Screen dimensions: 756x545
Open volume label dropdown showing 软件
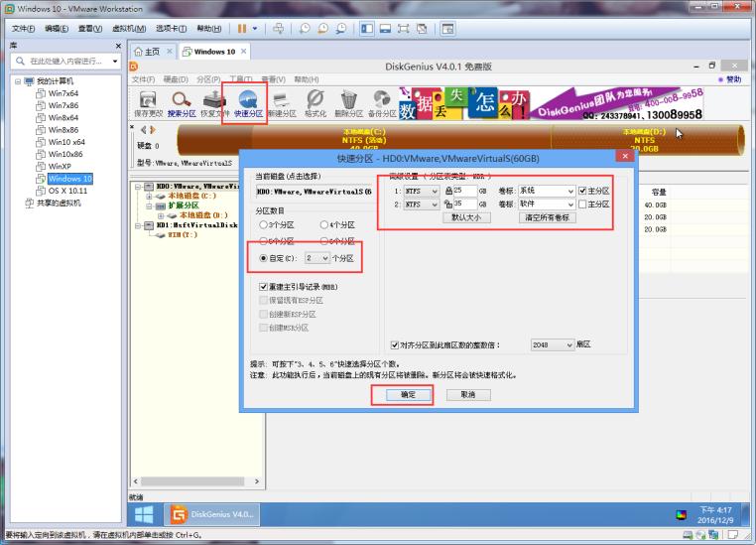(547, 204)
